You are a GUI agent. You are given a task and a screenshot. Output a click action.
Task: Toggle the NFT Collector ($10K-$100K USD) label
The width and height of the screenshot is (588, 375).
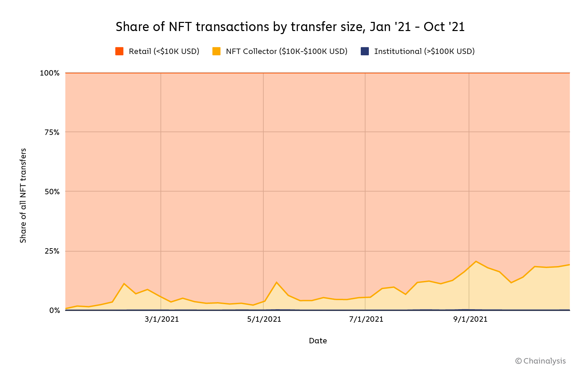click(x=287, y=51)
